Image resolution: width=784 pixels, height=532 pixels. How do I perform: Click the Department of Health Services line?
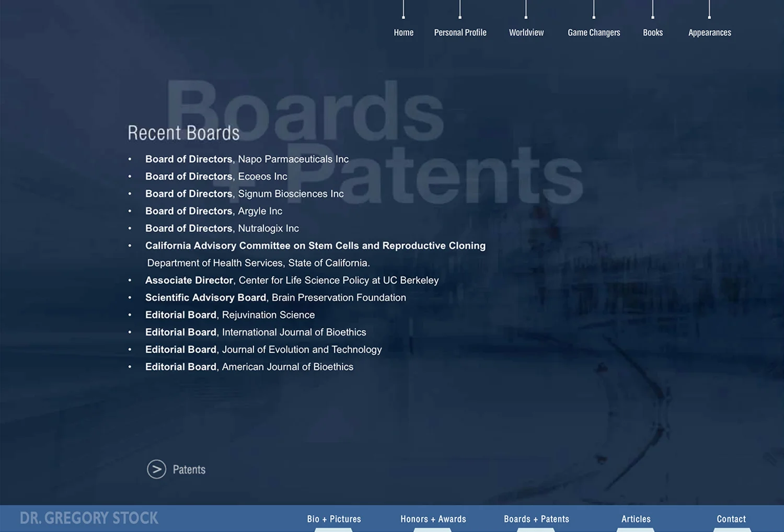(x=258, y=263)
